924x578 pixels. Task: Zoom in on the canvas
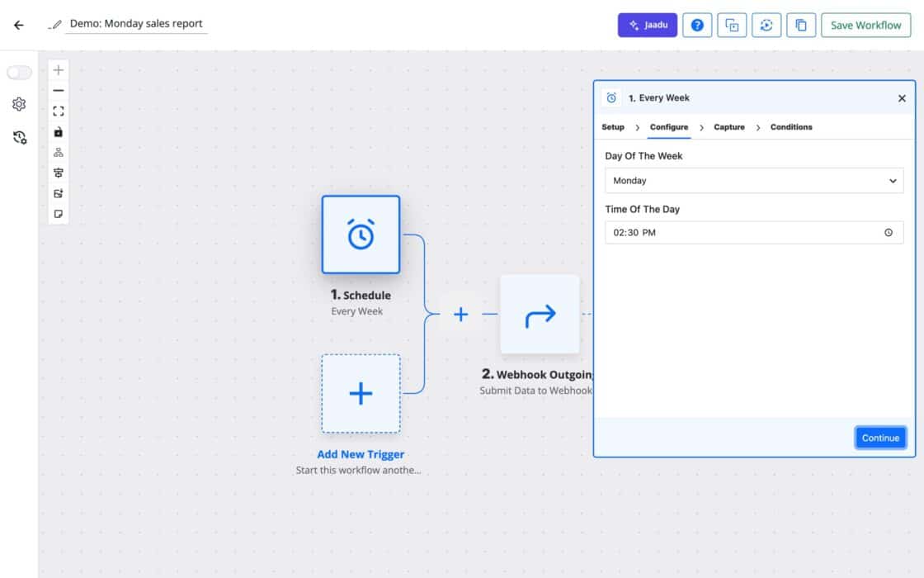(59, 70)
